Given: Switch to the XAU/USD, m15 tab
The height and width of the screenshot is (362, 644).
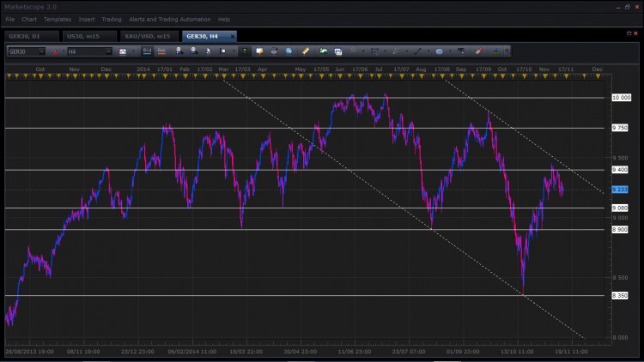Looking at the screenshot, I should 149,36.
